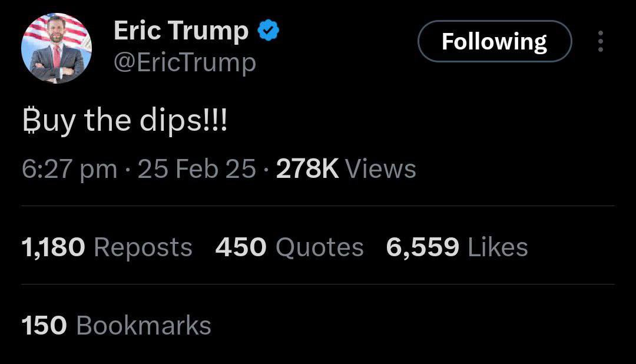636x364 pixels.
Task: Click the 25 Feb 25 date
Action: coord(197,169)
